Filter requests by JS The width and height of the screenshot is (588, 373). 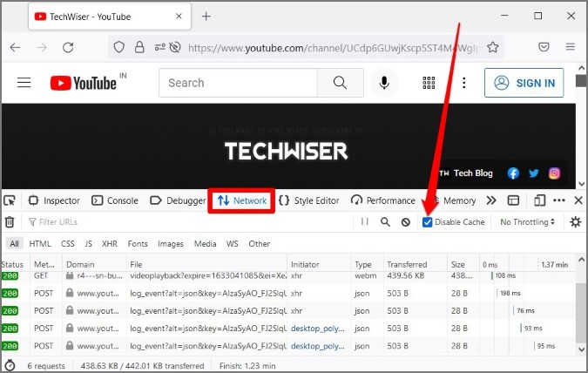89,243
